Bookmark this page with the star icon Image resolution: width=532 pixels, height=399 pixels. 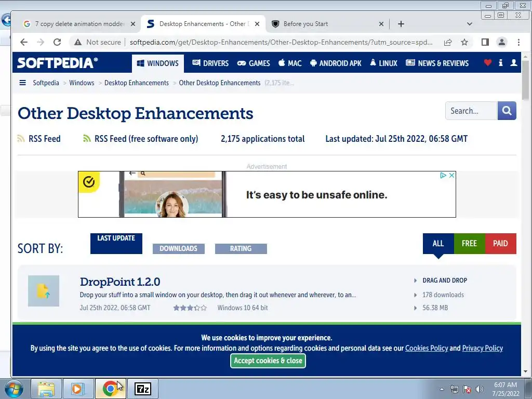click(x=464, y=42)
